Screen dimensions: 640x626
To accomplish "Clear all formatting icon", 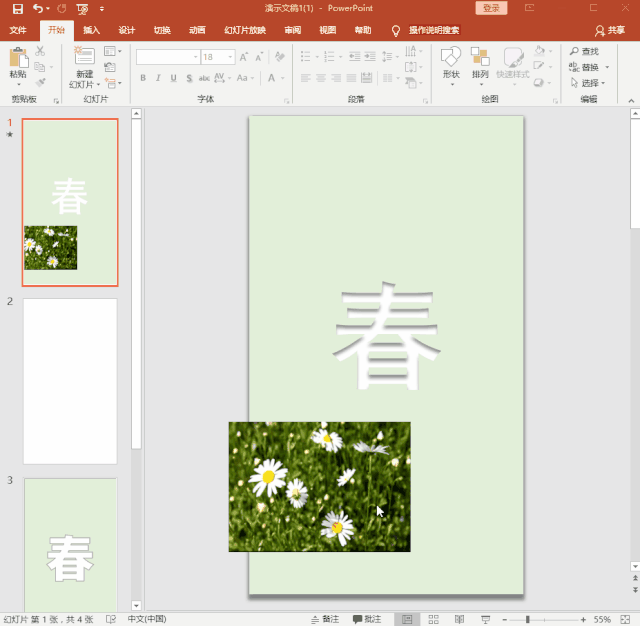I will tap(280, 57).
